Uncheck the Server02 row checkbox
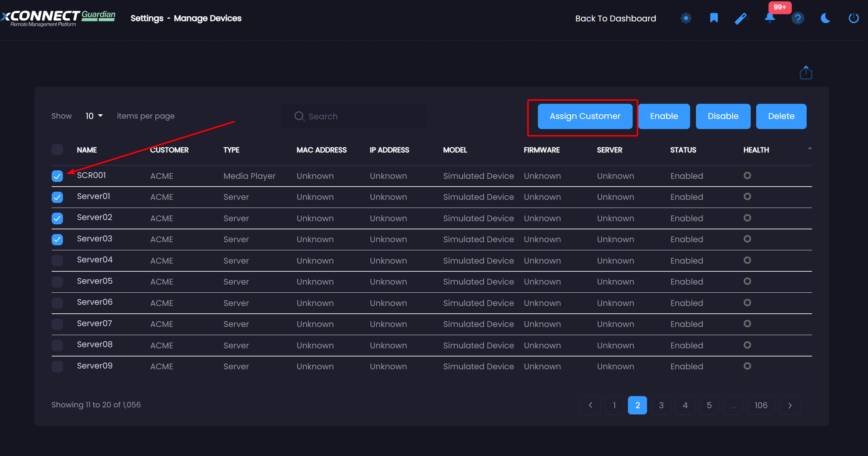The image size is (868, 456). 57,218
